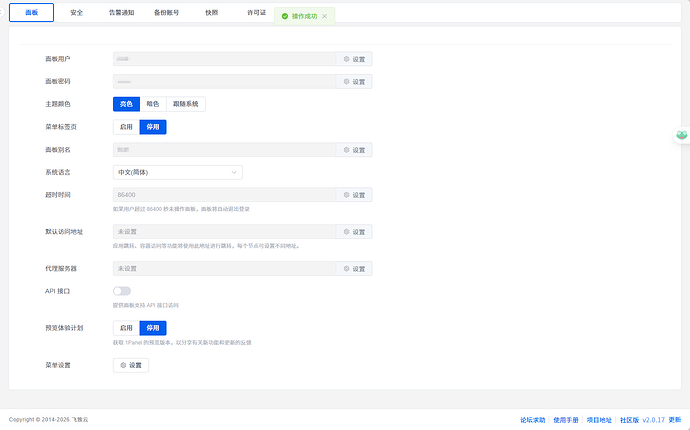The height and width of the screenshot is (430, 690).
Task: Enable 预览体验计划 by clicking 启用
Action: 126,328
